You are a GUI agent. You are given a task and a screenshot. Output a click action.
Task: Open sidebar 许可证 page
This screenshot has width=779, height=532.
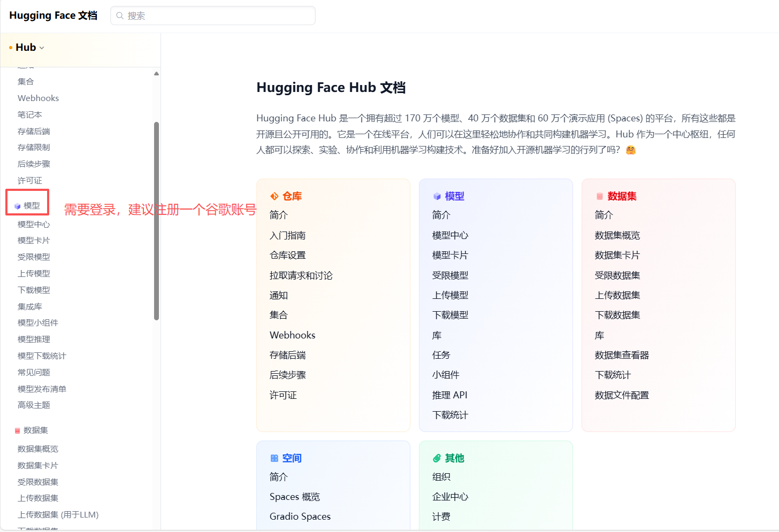click(x=29, y=181)
